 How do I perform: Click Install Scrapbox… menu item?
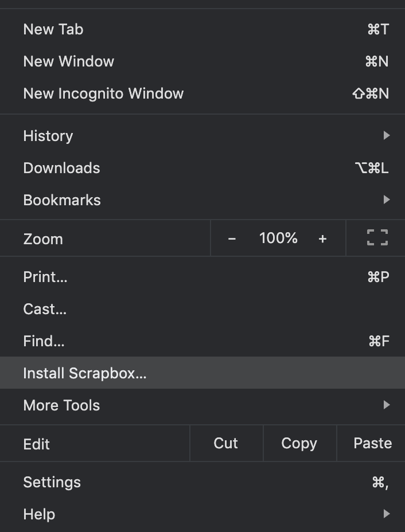click(85, 373)
